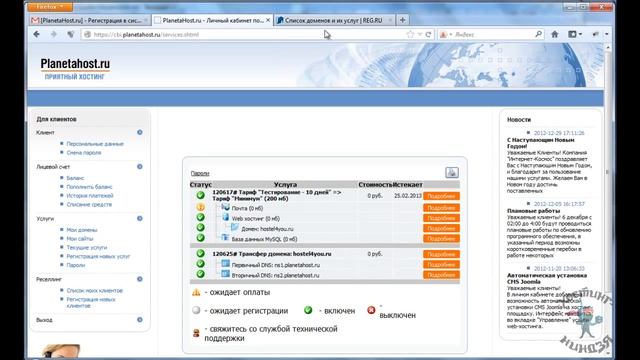Click the database icon beside База данных MySQL
This screenshot has width=640, height=360.
(225, 238)
